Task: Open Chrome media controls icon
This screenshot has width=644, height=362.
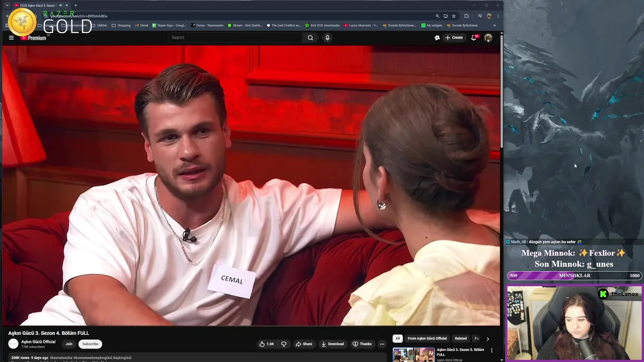Action: coord(480,16)
